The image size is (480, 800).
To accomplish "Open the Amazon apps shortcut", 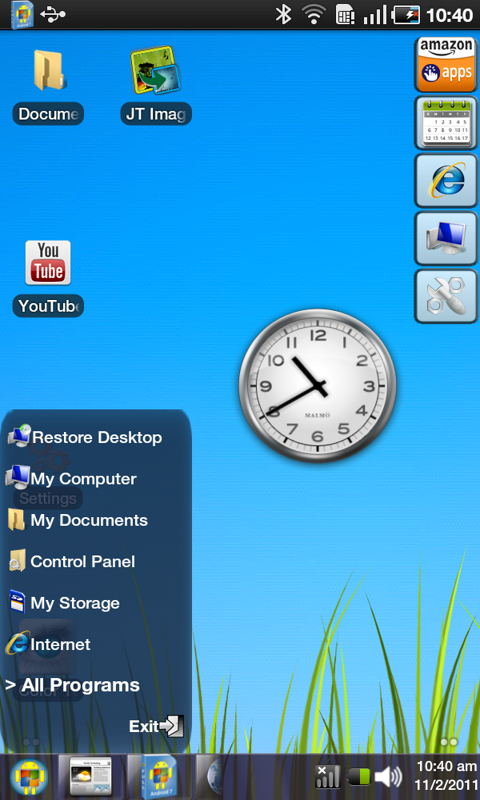I will point(446,64).
